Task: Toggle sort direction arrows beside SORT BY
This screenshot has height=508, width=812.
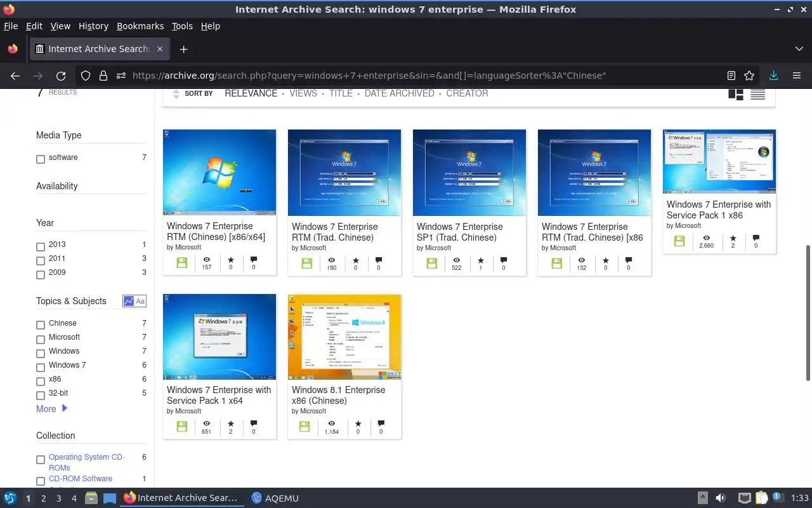Action: coord(176,94)
